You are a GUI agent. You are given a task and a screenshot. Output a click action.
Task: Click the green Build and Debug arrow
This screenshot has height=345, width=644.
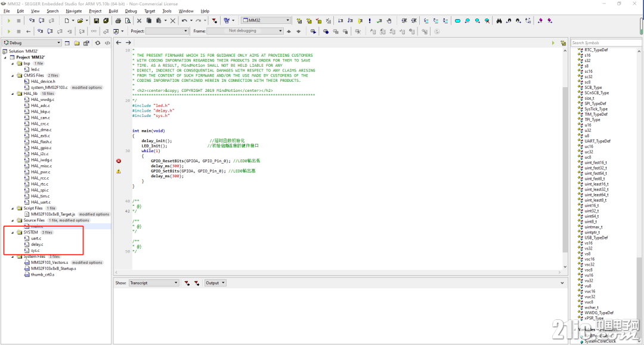tap(8, 20)
